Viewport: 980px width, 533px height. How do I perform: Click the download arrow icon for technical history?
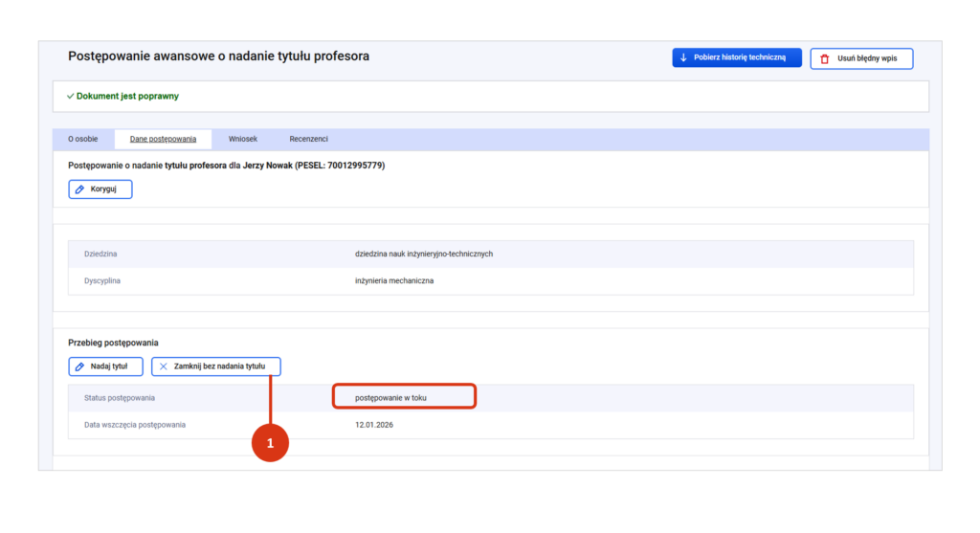[x=683, y=58]
